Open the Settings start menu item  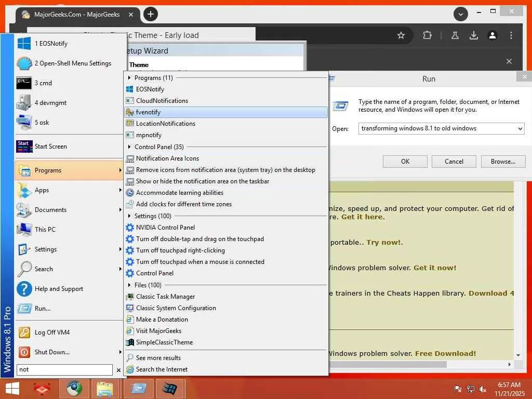tap(70, 249)
